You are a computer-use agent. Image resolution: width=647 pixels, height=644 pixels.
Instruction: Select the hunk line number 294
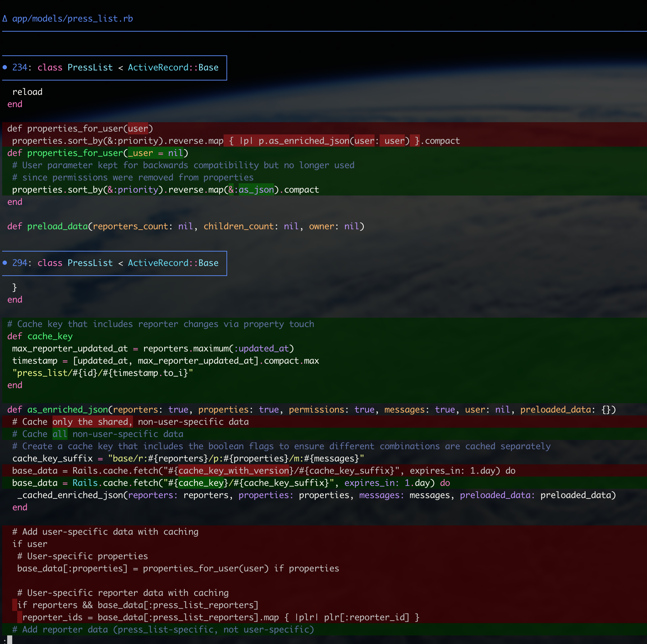tap(20, 263)
